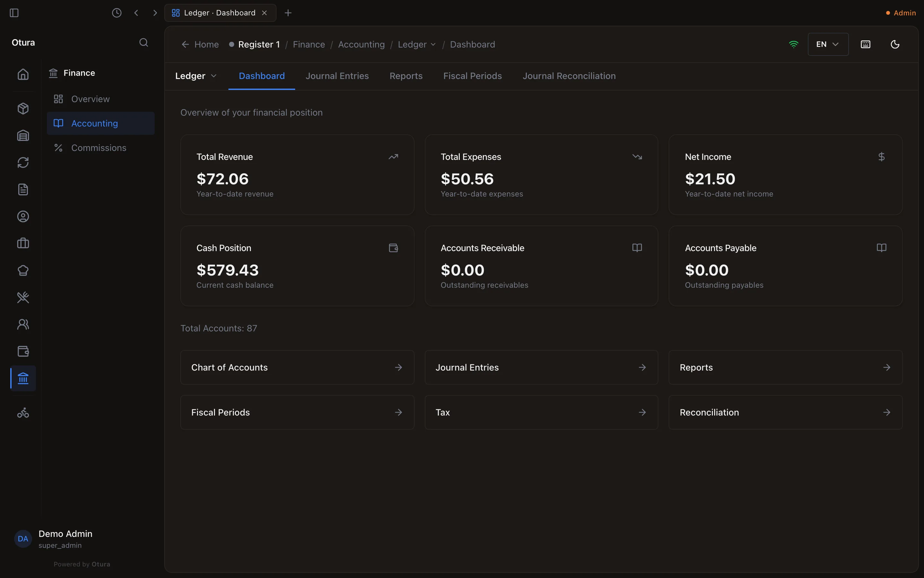
Task: Click the Finance breadcrumb link
Action: tap(309, 44)
